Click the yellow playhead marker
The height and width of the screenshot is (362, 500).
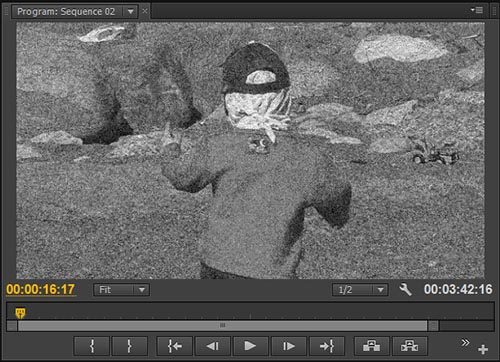click(x=20, y=313)
